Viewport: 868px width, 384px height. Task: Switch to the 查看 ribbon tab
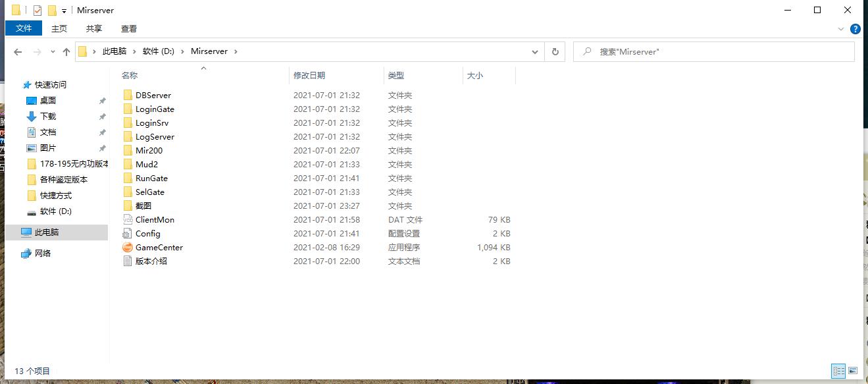point(129,28)
